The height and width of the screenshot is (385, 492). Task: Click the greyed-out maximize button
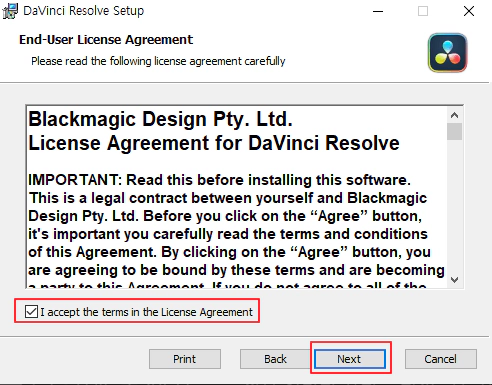pyautogui.click(x=423, y=11)
